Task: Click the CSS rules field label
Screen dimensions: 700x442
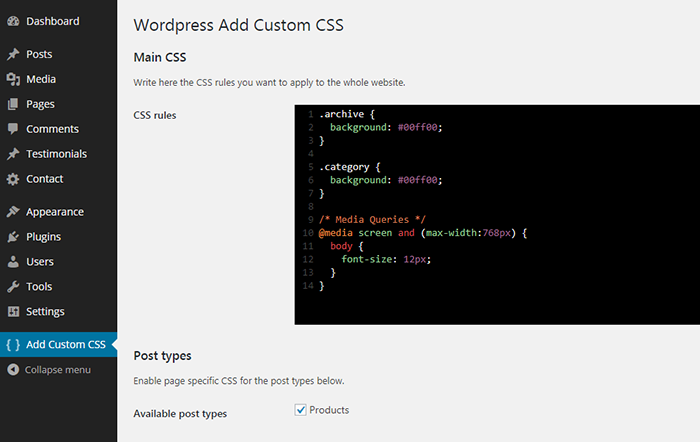Action: click(x=155, y=115)
